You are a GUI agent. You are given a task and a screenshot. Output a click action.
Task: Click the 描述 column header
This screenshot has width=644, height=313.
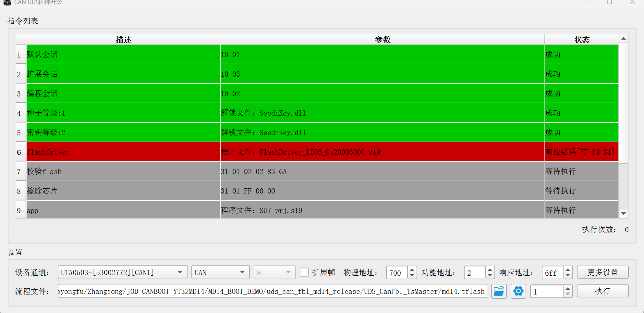coord(123,39)
